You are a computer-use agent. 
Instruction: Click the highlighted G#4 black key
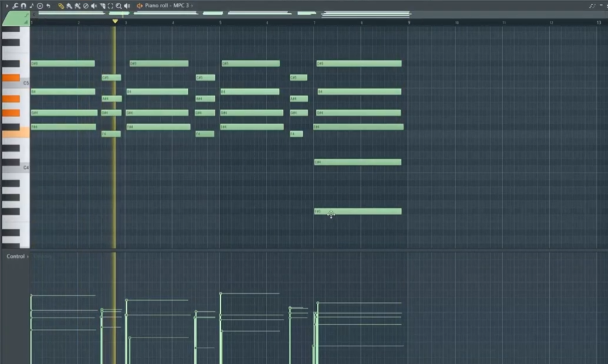point(11,113)
